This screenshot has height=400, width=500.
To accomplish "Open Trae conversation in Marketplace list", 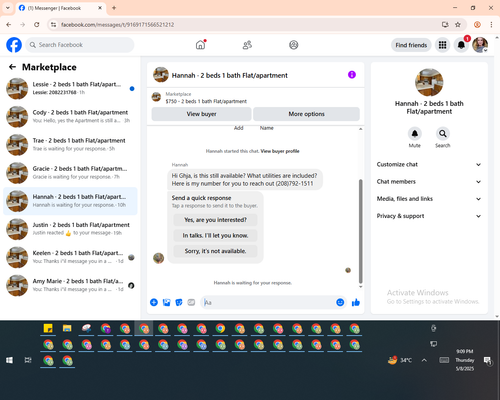I will (x=70, y=145).
